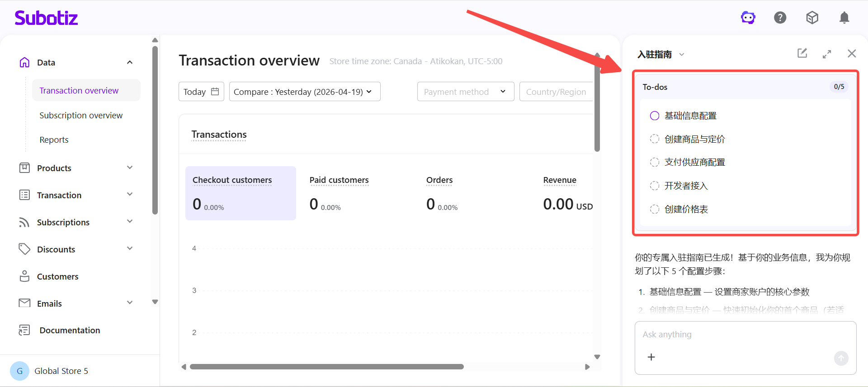Click the plus attachment icon in chat
Screen dimensions: 868x387
651,357
